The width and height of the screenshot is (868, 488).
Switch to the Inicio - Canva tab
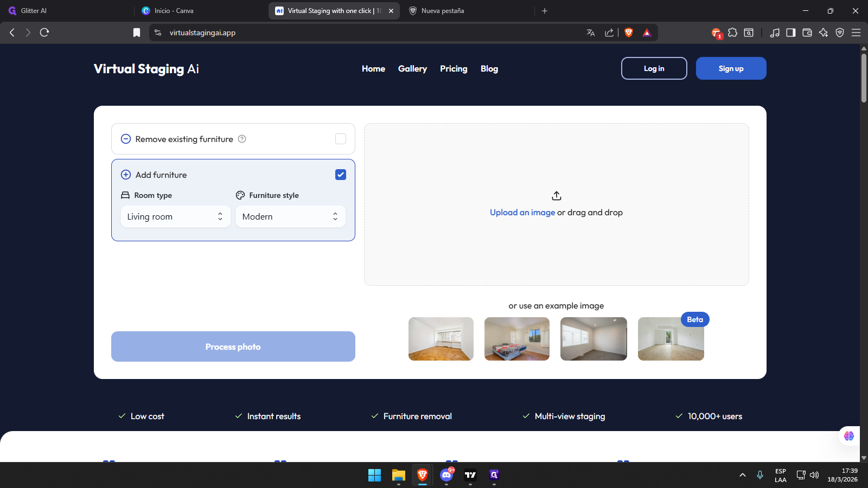pos(174,11)
